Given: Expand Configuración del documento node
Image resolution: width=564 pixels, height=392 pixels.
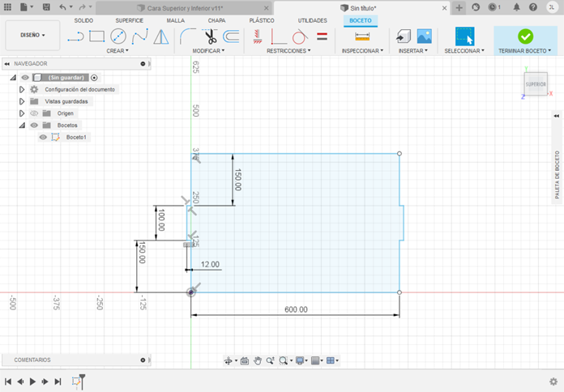Looking at the screenshot, I should [22, 89].
